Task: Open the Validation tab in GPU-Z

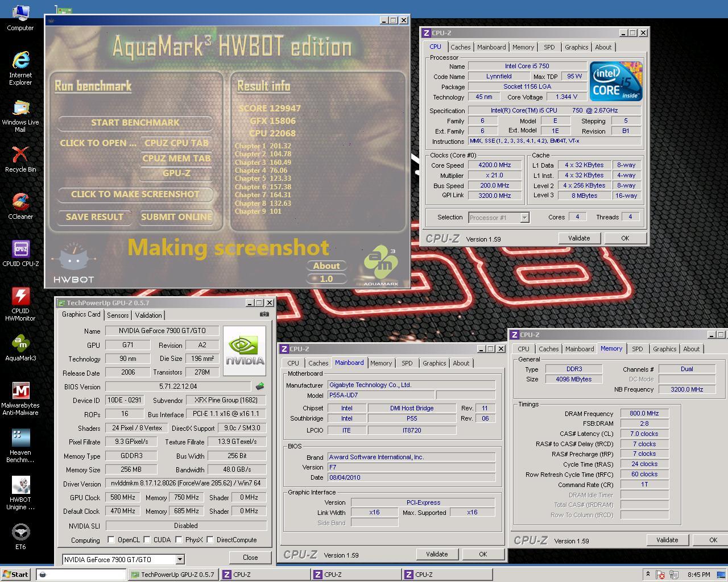Action: 148,315
